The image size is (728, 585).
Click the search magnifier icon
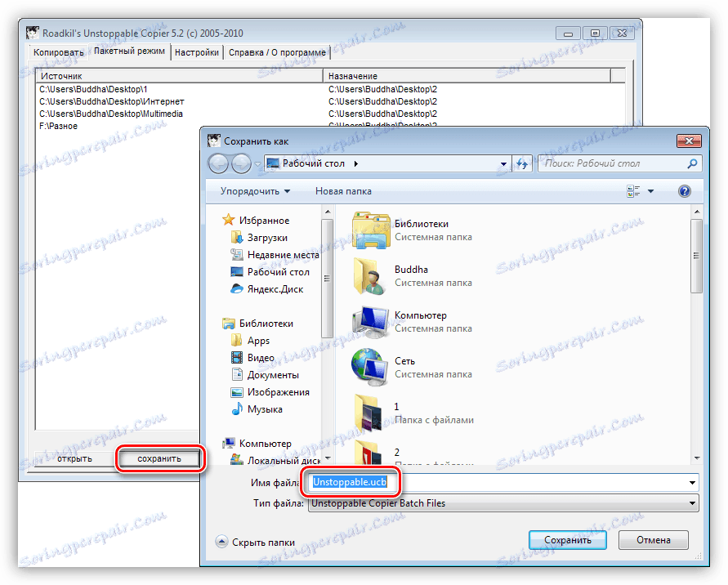(x=692, y=163)
